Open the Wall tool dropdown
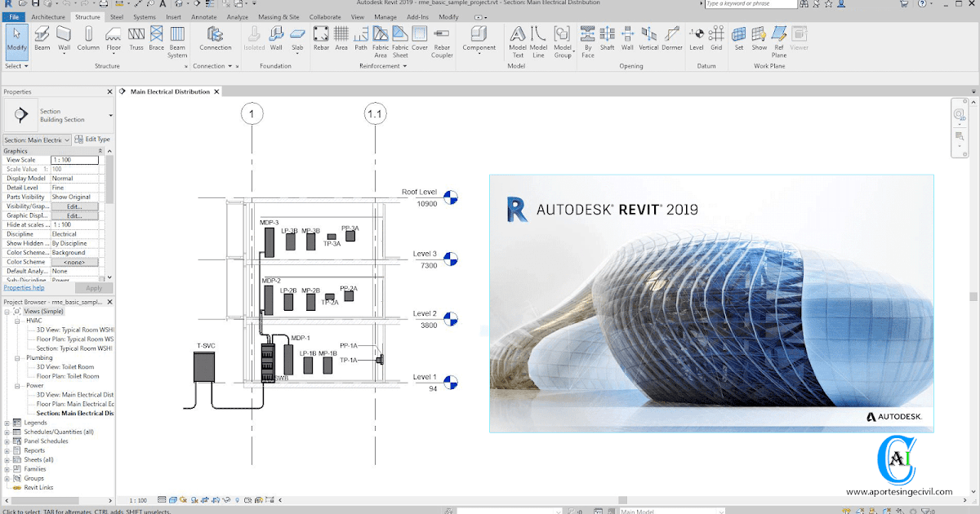The height and width of the screenshot is (514, 980). (64, 55)
